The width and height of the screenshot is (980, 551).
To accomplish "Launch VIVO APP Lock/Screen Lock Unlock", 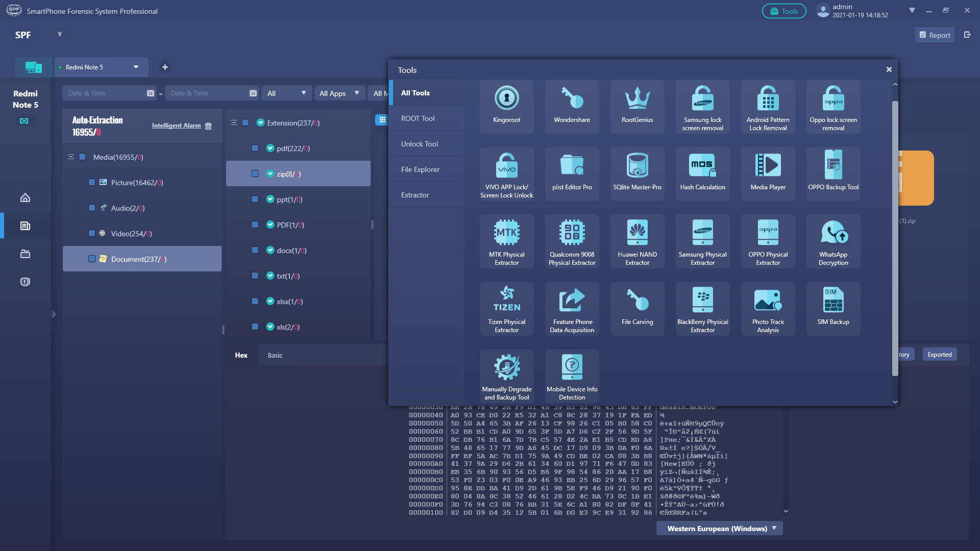I will coord(506,174).
